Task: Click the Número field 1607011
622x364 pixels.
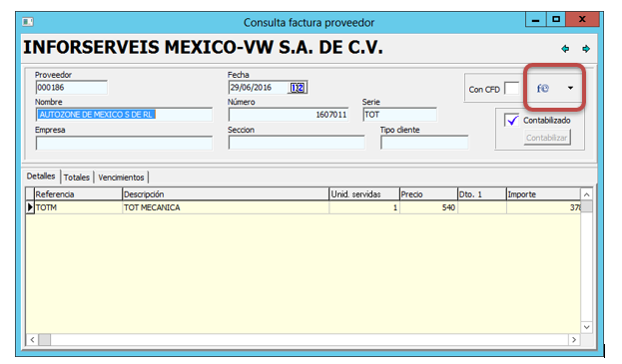Action: (289, 115)
